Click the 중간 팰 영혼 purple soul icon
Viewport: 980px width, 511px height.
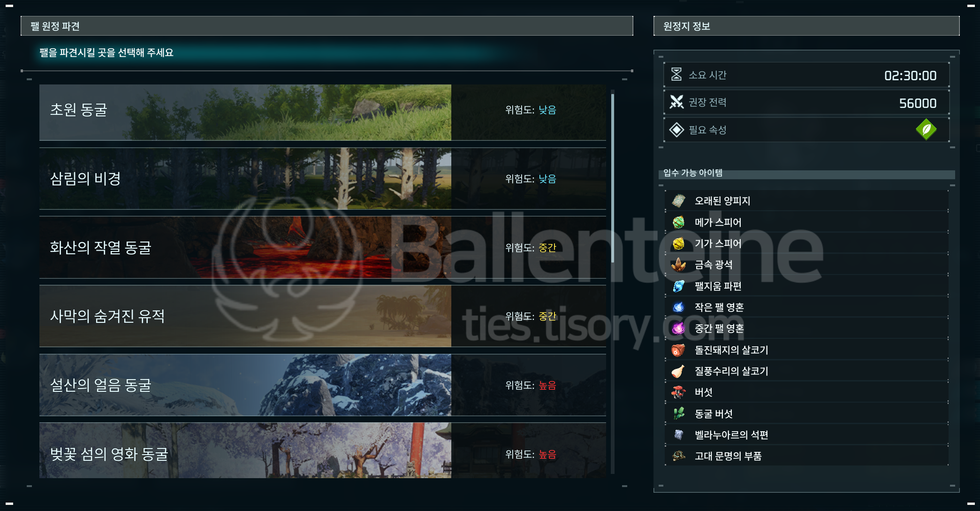pyautogui.click(x=678, y=328)
